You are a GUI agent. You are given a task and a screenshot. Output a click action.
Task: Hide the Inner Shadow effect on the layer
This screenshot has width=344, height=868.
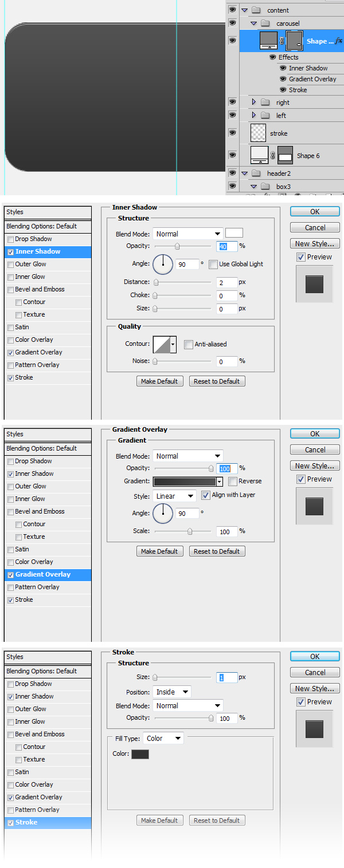pos(283,68)
